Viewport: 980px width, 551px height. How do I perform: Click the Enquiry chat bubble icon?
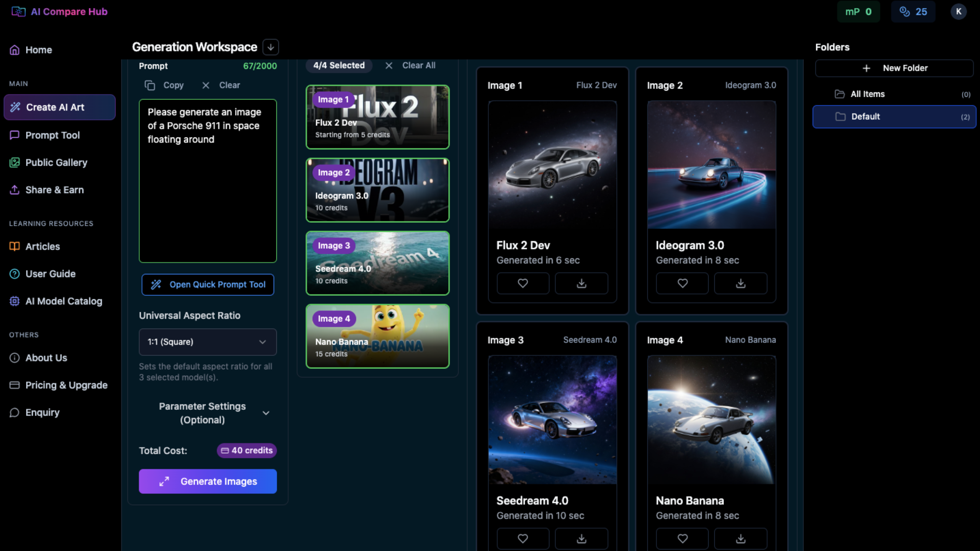[15, 412]
